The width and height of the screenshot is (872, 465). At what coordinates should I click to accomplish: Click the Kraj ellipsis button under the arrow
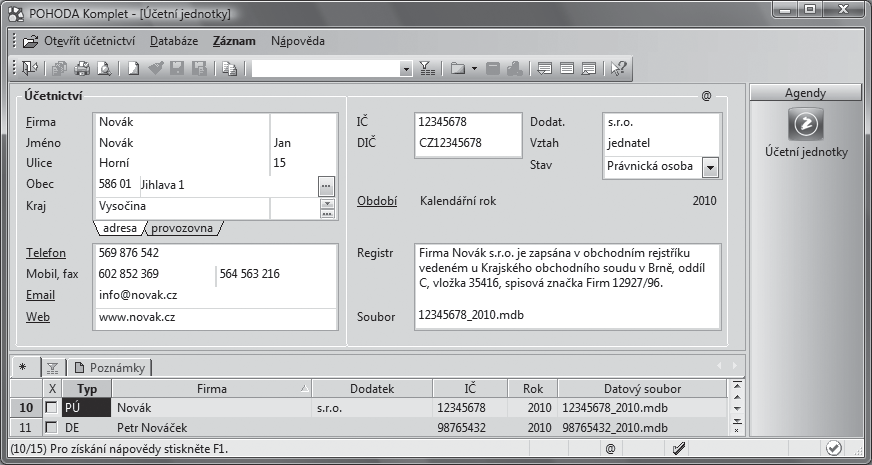tap(328, 213)
